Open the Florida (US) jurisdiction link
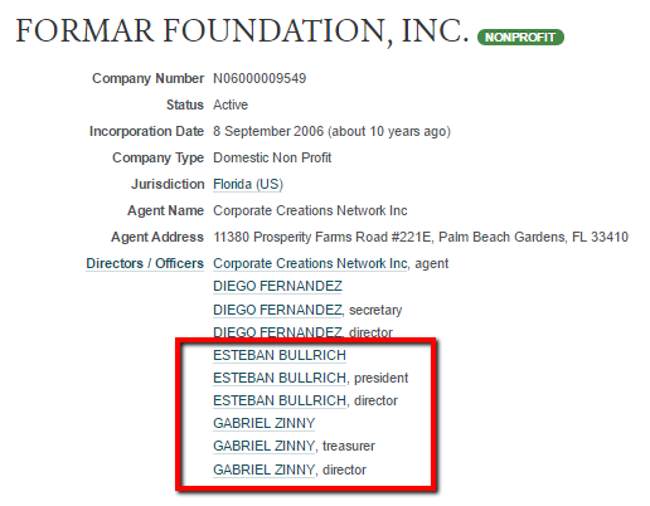Viewport: 650px width, 506px height. tap(248, 185)
